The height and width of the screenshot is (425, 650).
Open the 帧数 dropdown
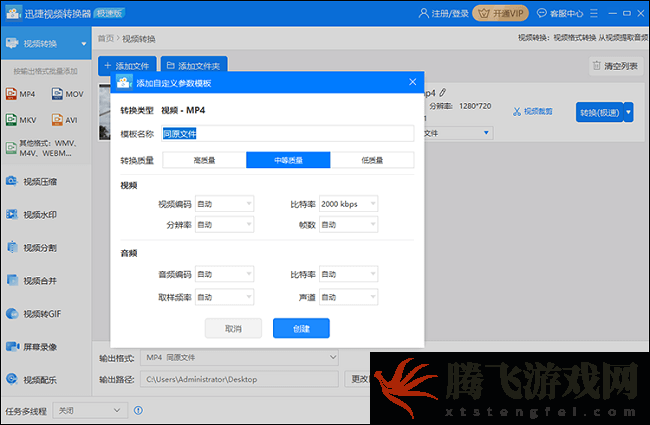348,225
